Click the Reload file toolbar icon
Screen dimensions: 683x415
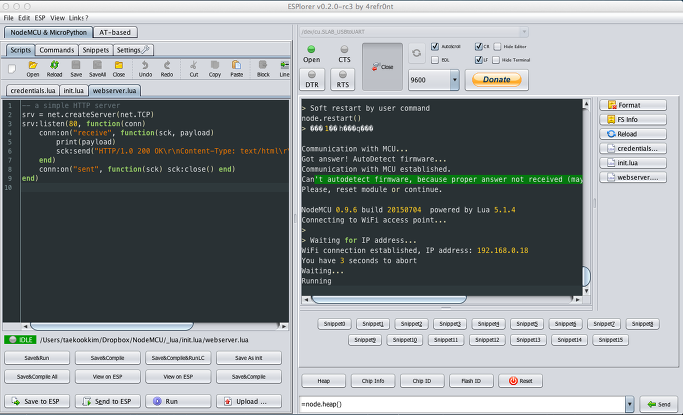[54, 69]
